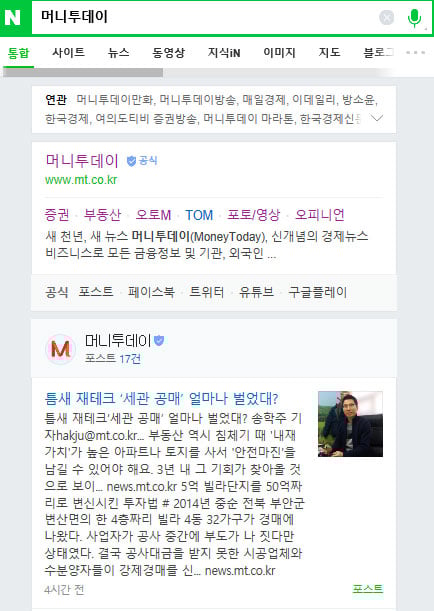Viewport: 434px width, 611px height.
Task: Click the green Naver N logo
Action: coord(12,18)
